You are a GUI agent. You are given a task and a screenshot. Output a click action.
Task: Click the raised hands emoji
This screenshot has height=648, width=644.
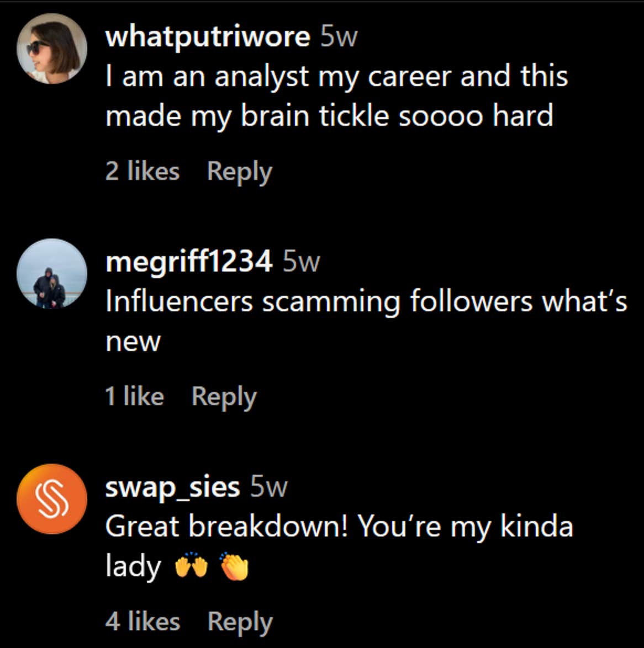point(192,567)
